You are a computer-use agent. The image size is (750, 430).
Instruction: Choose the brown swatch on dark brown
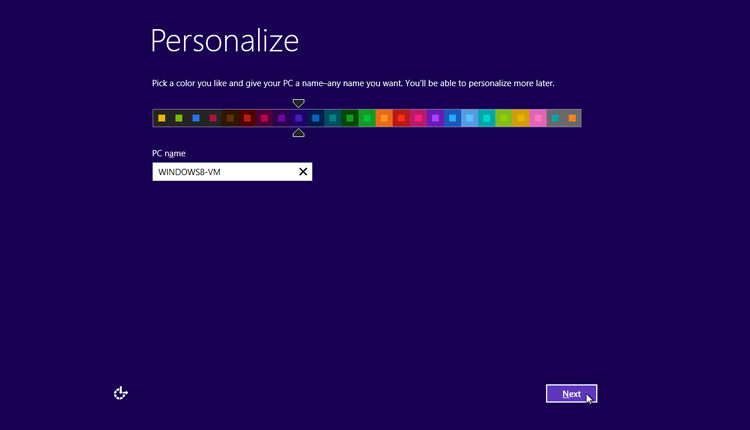(x=230, y=118)
